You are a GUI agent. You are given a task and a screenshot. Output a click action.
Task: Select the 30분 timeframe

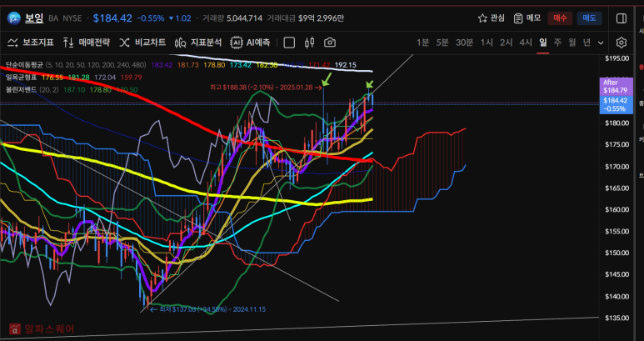tap(464, 43)
